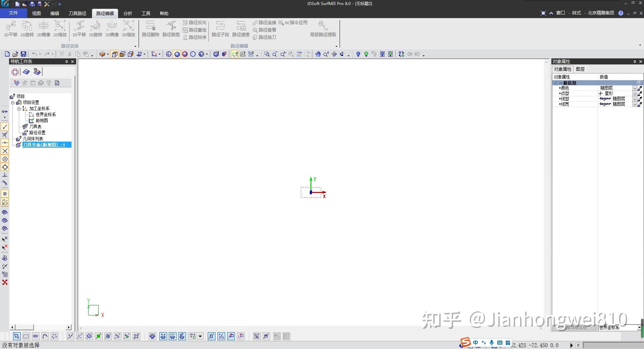
Task: Click the open file folder icon
Action: (15, 54)
